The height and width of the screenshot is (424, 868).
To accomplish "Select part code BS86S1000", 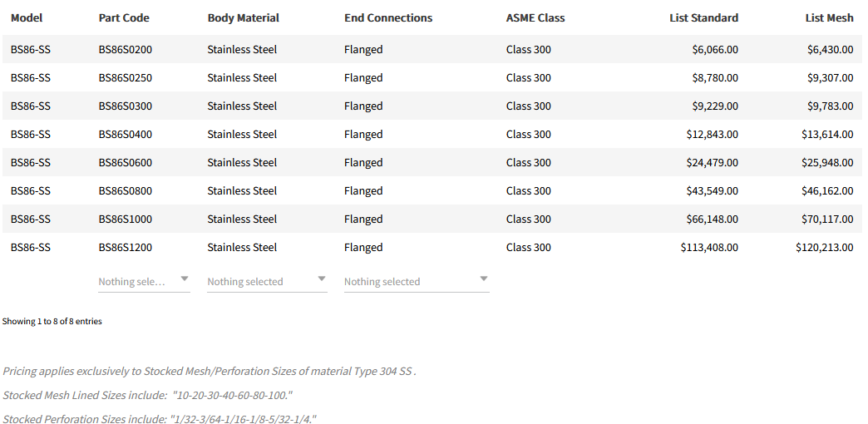I will click(125, 219).
